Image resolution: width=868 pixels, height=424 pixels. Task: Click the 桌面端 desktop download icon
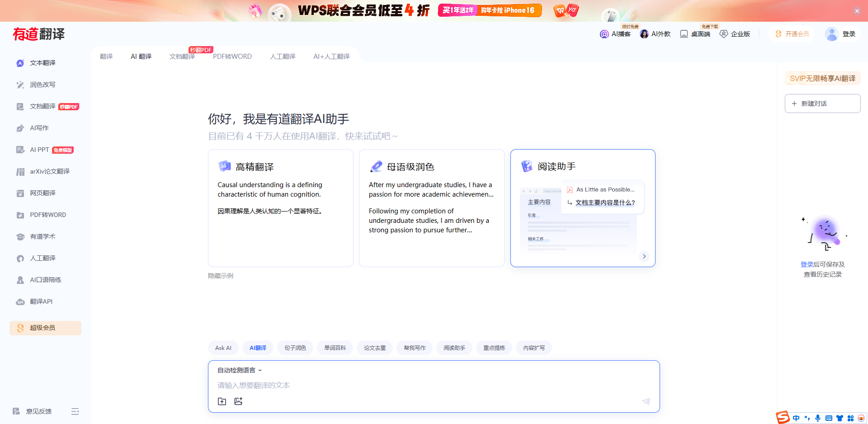point(684,33)
